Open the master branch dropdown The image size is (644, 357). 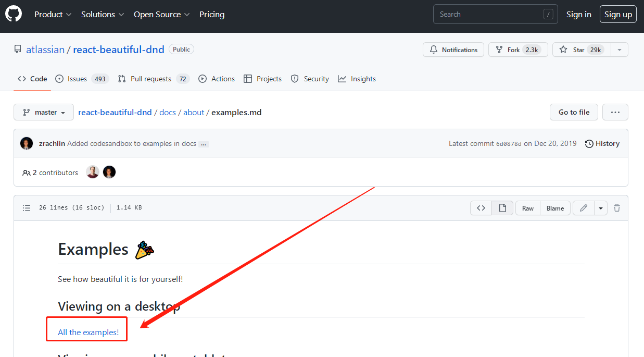pyautogui.click(x=43, y=112)
